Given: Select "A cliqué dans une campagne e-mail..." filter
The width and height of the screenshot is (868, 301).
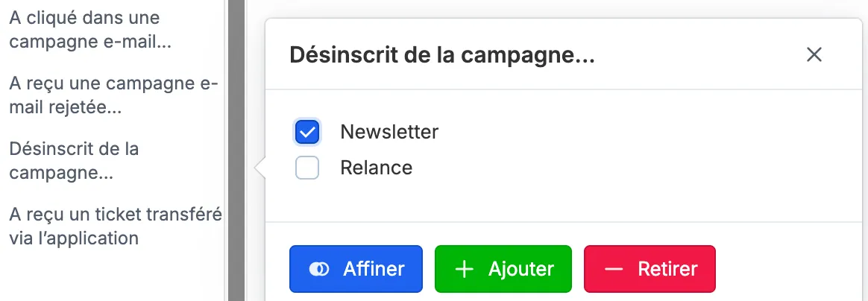Looking at the screenshot, I should (x=90, y=30).
